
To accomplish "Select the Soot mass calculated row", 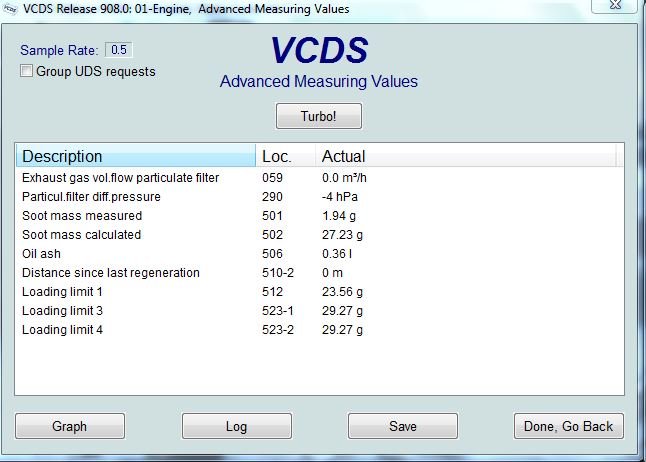I will (319, 235).
